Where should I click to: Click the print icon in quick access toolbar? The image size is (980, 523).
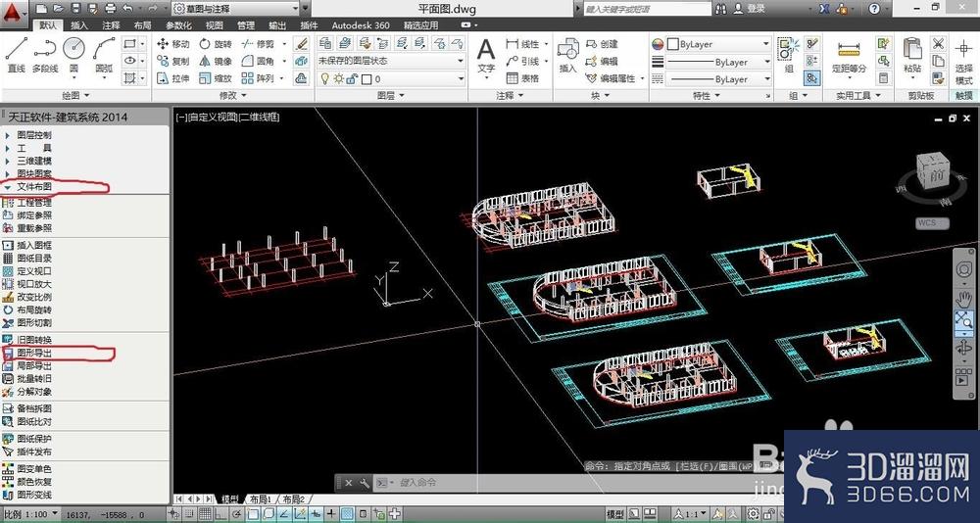click(110, 8)
